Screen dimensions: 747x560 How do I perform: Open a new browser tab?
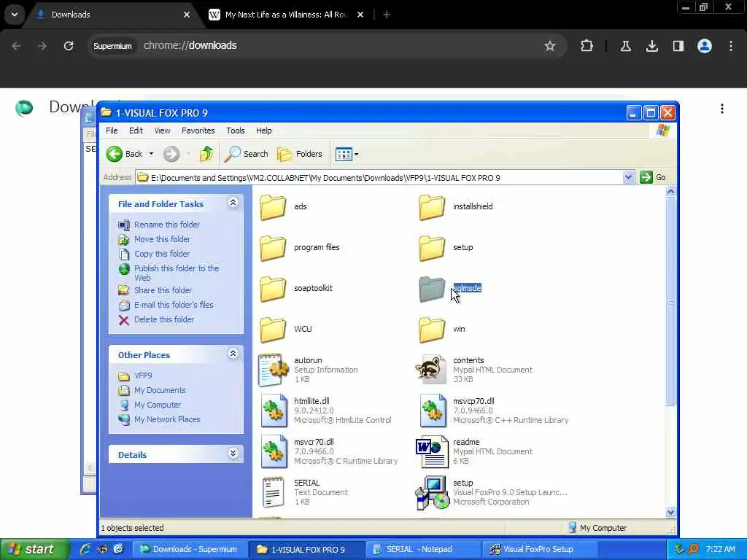[387, 15]
